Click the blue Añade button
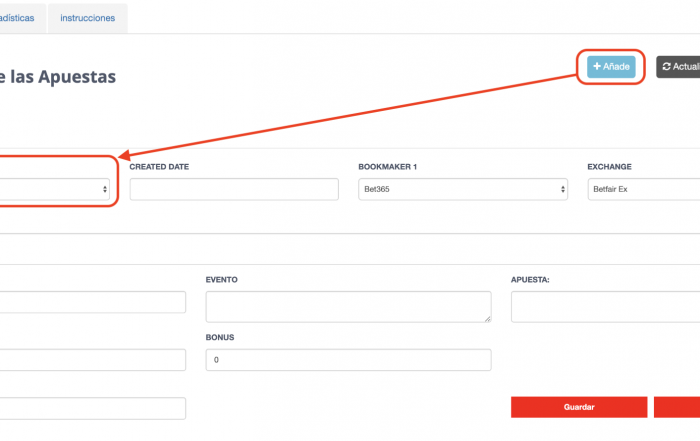 [x=611, y=67]
